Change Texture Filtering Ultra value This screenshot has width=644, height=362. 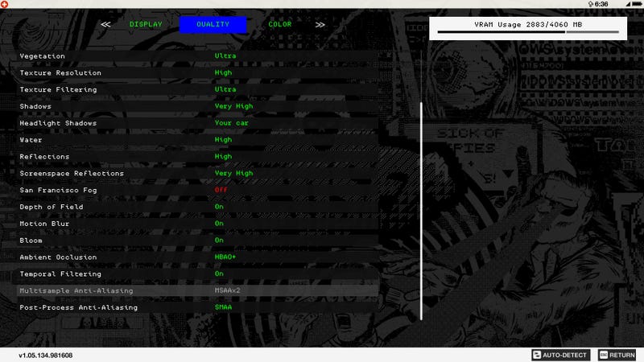[x=225, y=89]
